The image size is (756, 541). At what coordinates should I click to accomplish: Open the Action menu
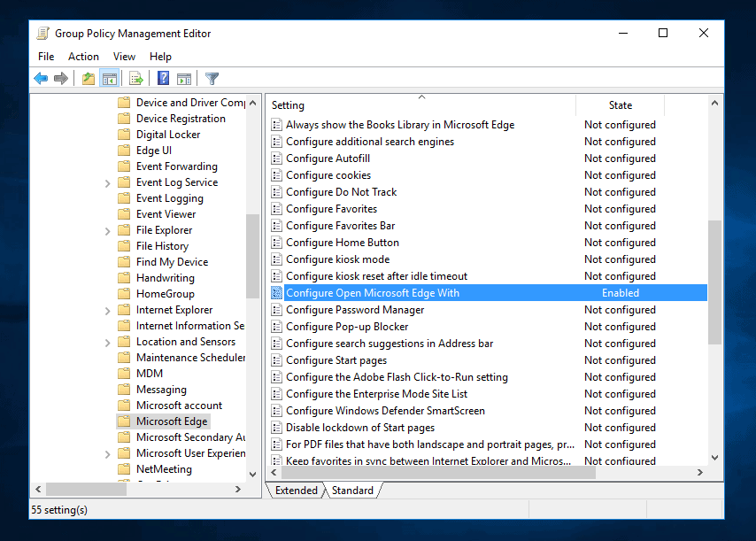[x=83, y=57]
